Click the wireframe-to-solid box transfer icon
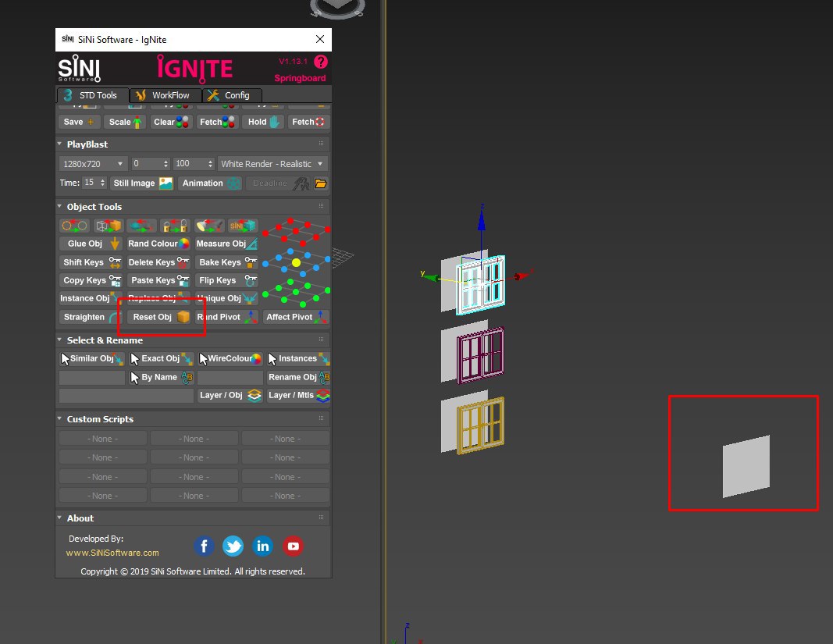 108,226
